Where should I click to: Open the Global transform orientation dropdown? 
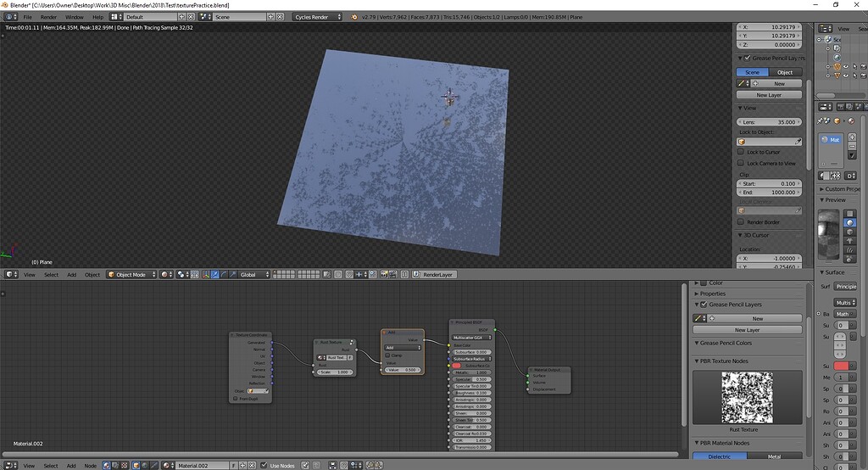coord(254,275)
